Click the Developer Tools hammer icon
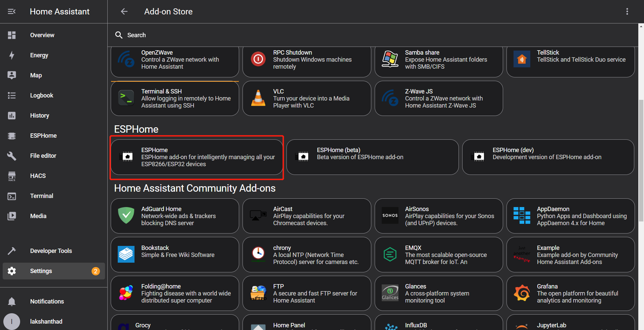644x330 pixels. pyautogui.click(x=12, y=251)
